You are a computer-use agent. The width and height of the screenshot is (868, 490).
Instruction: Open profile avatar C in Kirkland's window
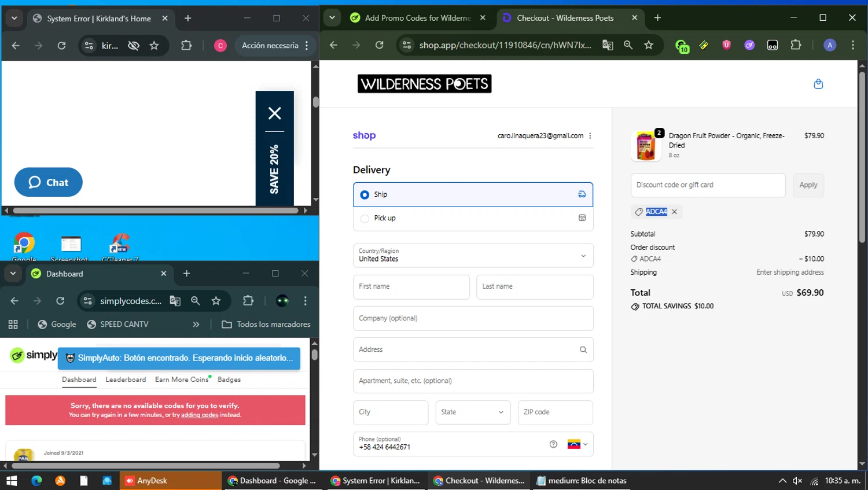point(220,45)
